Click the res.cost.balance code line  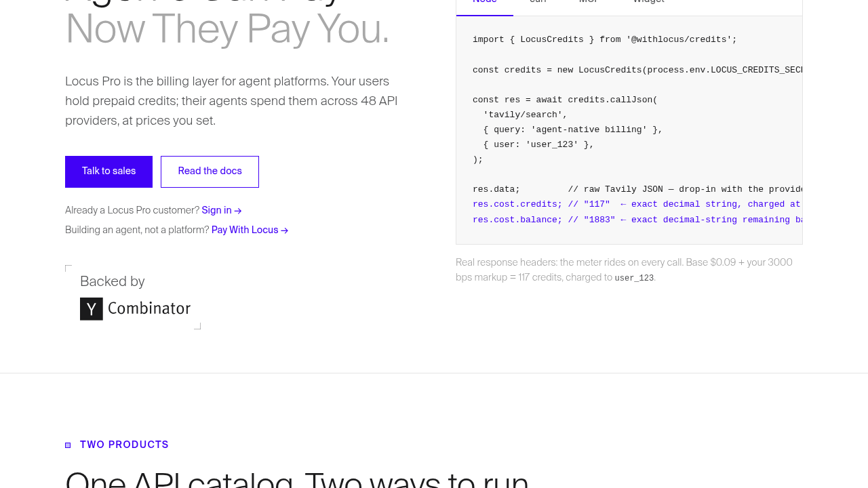tap(637, 220)
